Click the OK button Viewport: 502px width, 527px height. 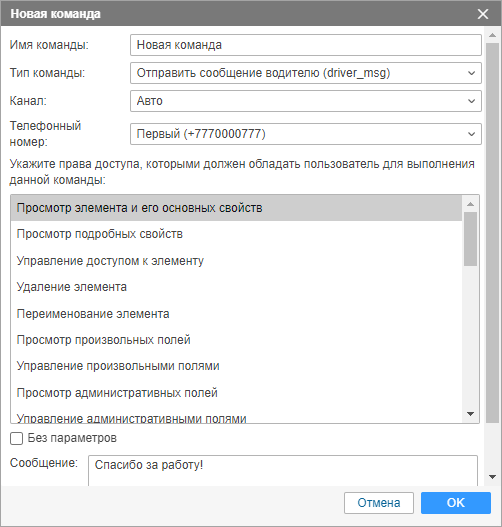[456, 503]
